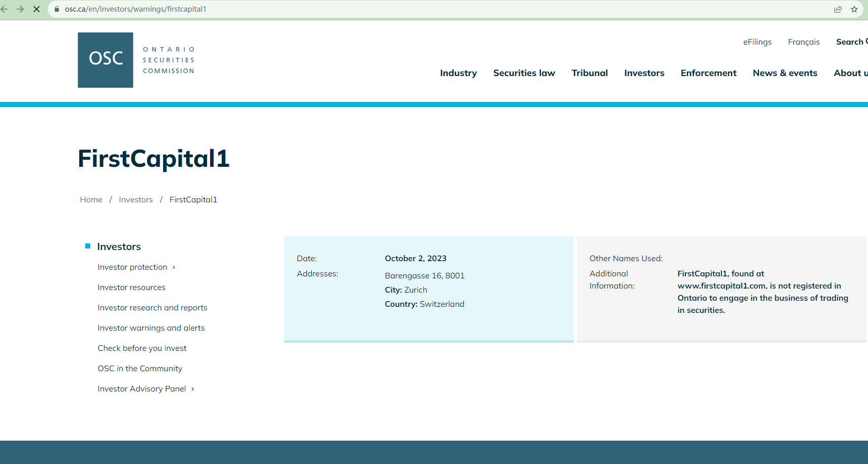This screenshot has width=868, height=464.
Task: Click the Addresses: label
Action: [x=318, y=274]
